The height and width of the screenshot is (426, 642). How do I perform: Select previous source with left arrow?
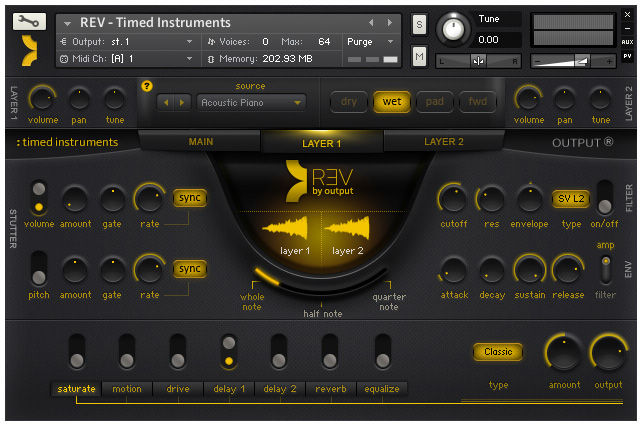(166, 102)
